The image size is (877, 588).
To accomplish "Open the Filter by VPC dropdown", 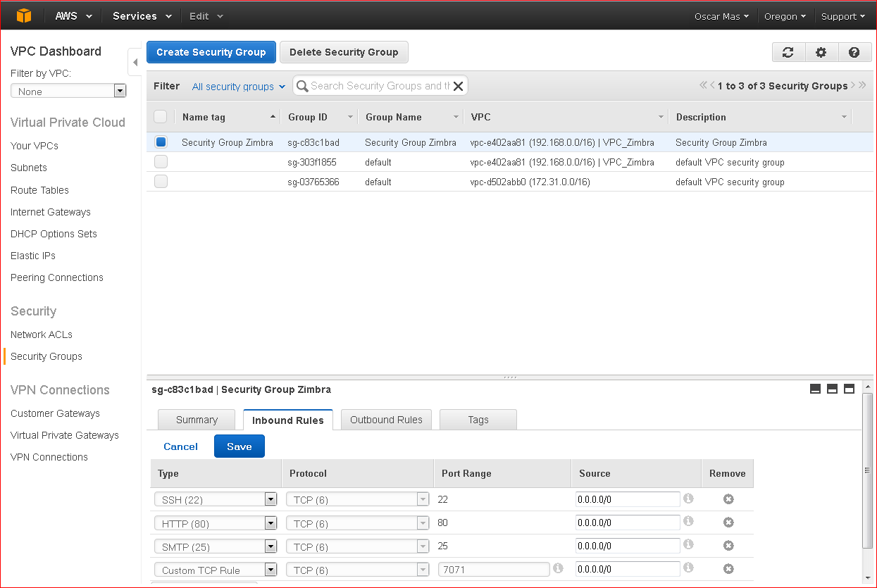I will 68,91.
